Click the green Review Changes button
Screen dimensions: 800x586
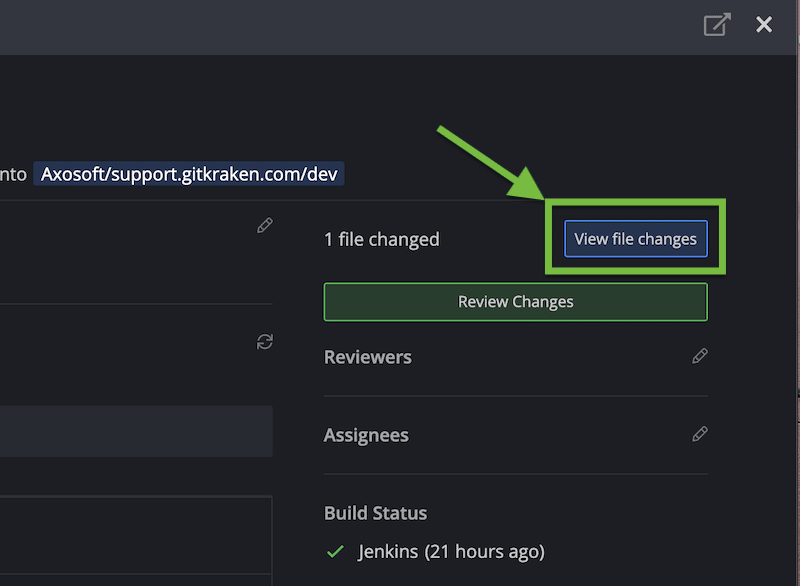coord(515,302)
